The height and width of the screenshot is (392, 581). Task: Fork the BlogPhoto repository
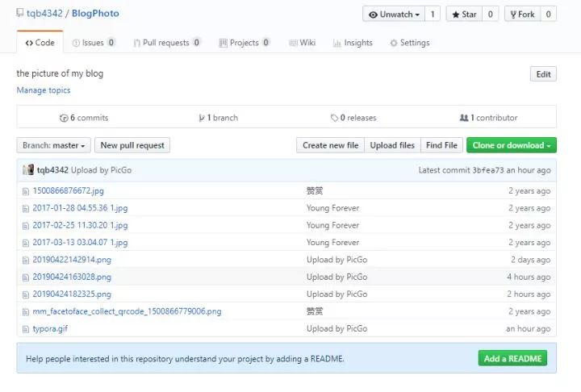pyautogui.click(x=522, y=14)
